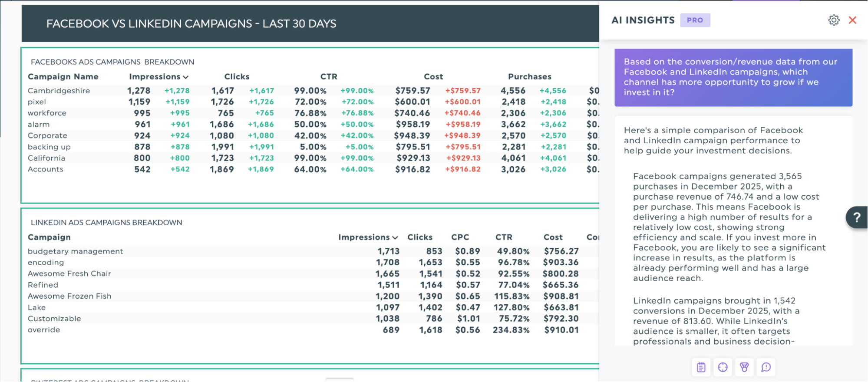Click the crosshair target icon
The image size is (868, 382).
(x=723, y=367)
